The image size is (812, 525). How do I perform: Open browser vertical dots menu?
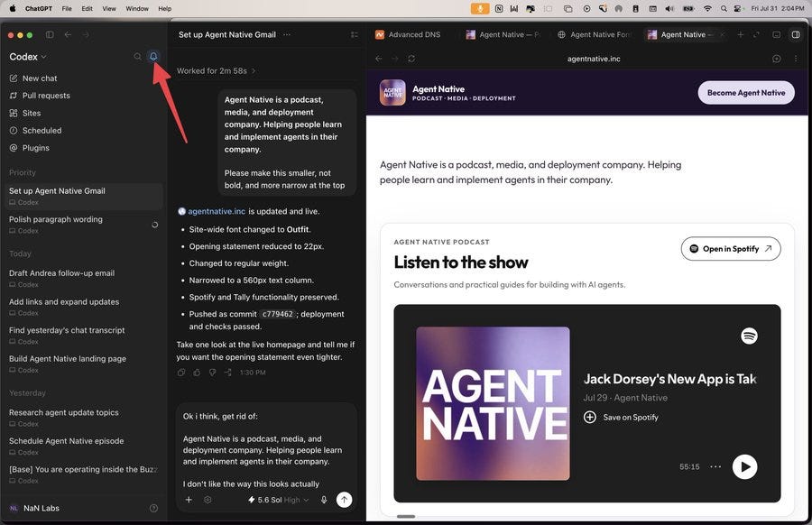(796, 59)
